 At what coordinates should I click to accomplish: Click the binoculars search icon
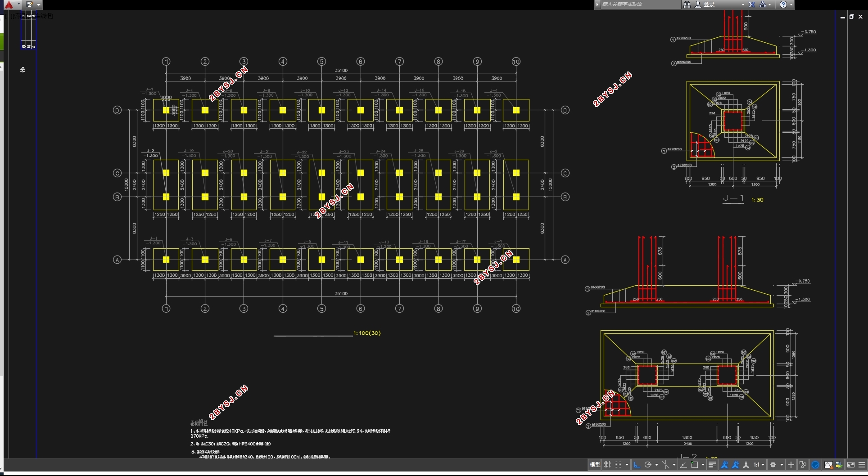click(x=687, y=4)
